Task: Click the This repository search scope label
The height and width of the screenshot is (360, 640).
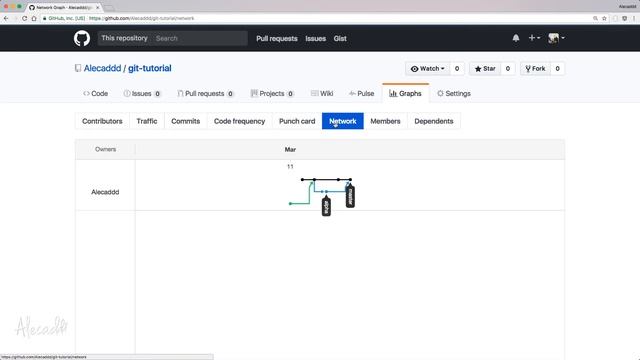Action: (x=124, y=38)
